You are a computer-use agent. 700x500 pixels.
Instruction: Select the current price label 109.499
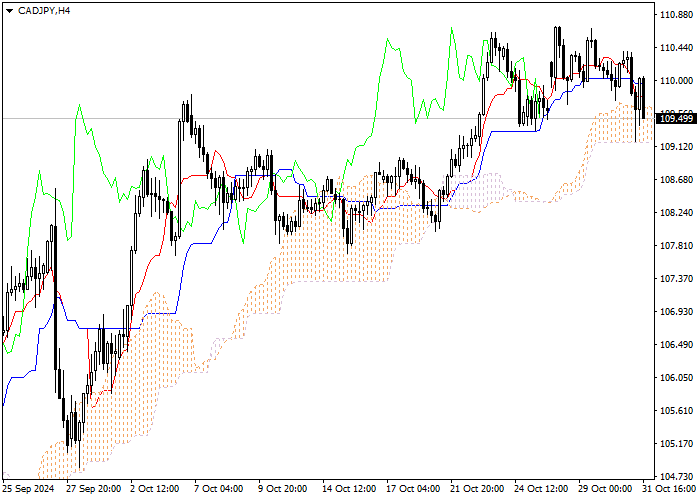676,119
